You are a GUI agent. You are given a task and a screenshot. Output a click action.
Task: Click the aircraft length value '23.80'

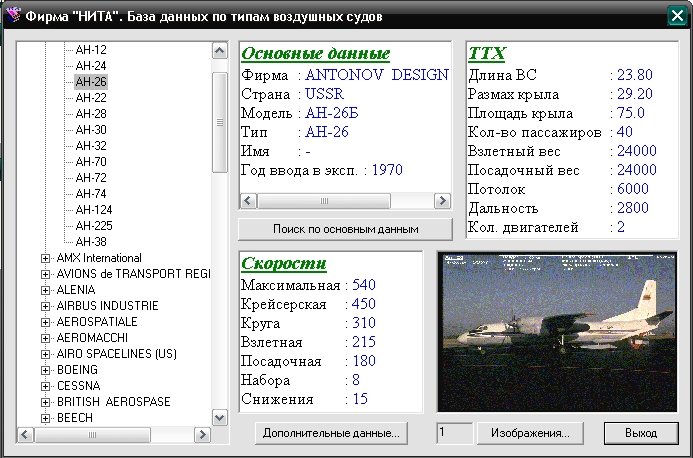pos(635,75)
